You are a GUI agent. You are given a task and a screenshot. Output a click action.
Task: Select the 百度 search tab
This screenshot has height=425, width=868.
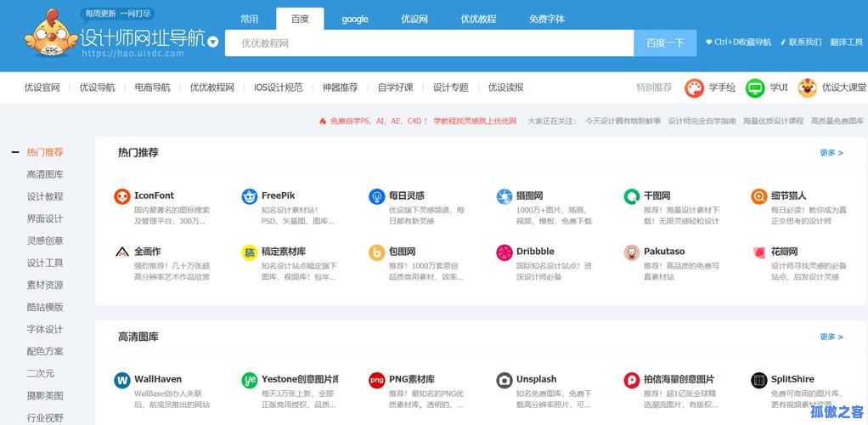300,19
